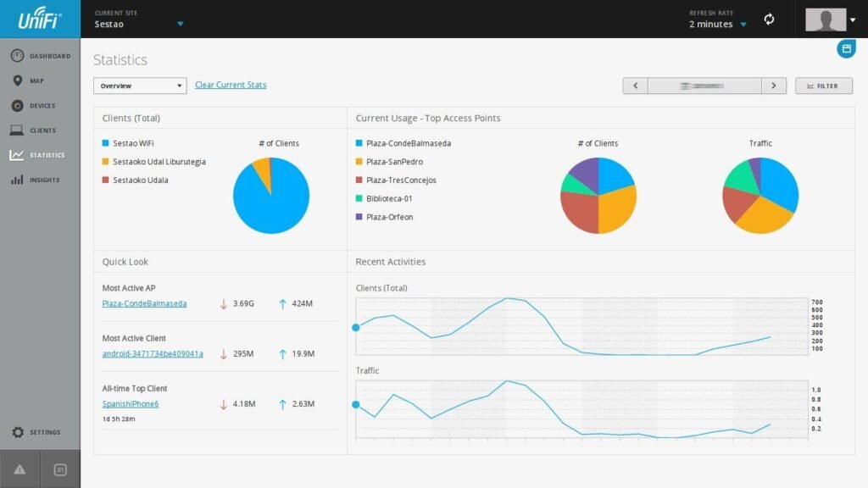
Task: Select Statistics in the sidebar
Action: tap(41, 155)
